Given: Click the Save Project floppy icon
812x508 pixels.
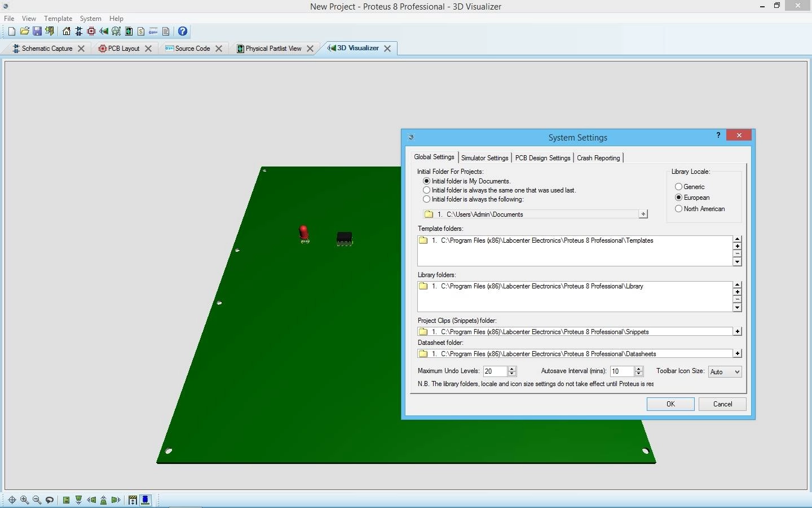Looking at the screenshot, I should pyautogui.click(x=37, y=32).
